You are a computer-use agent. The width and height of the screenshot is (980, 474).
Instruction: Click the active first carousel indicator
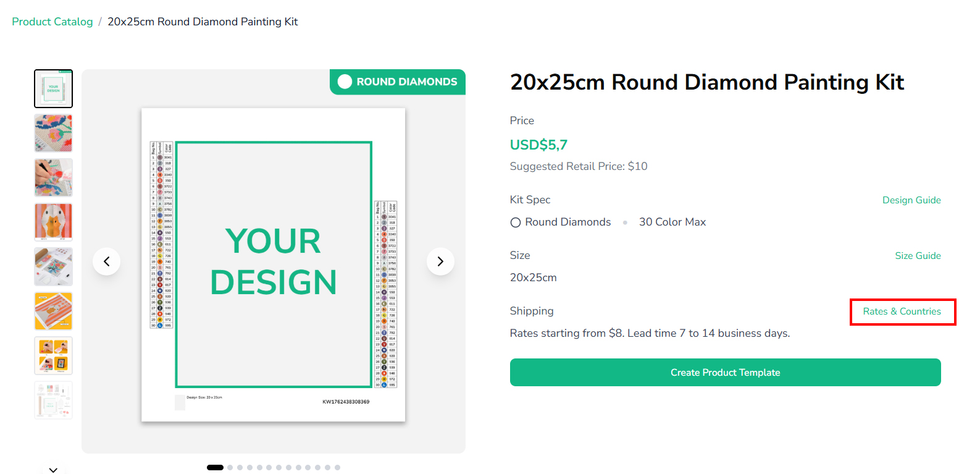(215, 468)
